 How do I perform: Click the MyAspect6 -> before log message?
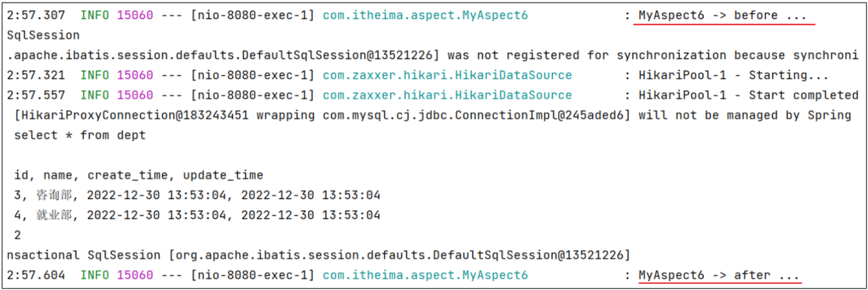724,15
